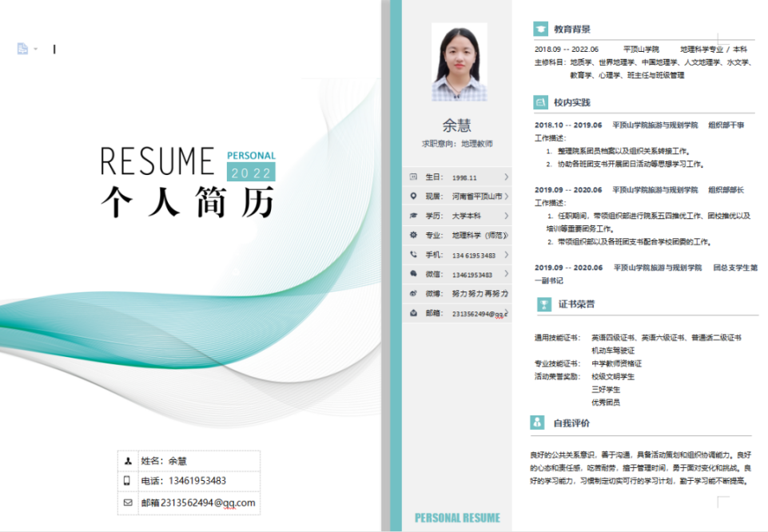This screenshot has width=768, height=532.
Task: Select the envelope icon in the cover contact table
Action: [127, 502]
